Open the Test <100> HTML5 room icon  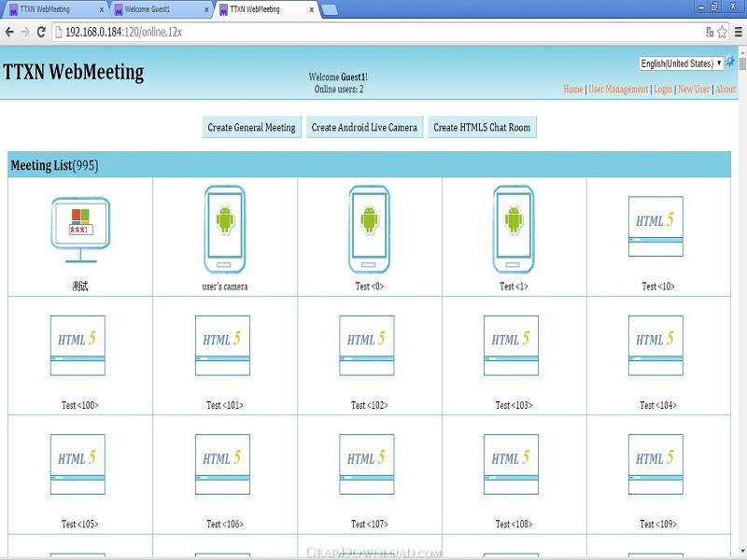(78, 345)
